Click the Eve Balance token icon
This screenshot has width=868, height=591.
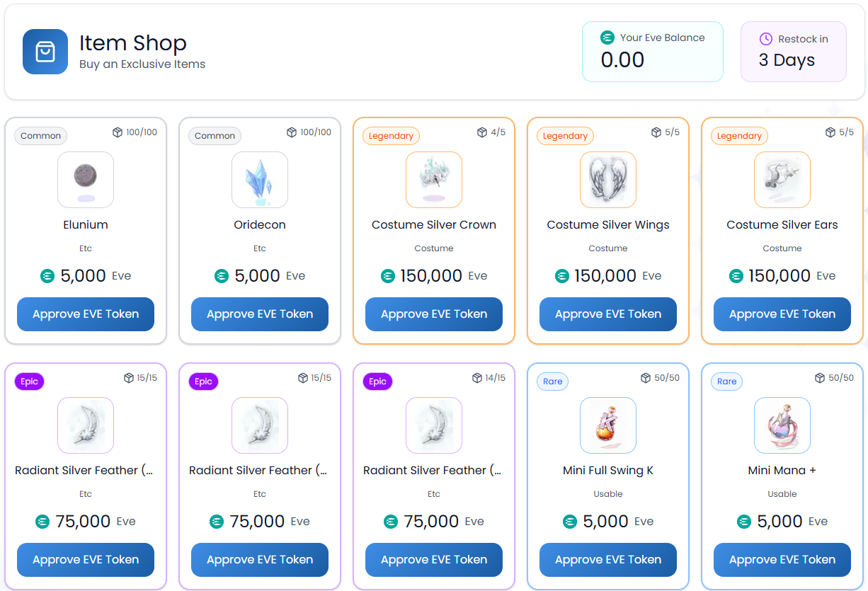click(x=607, y=38)
